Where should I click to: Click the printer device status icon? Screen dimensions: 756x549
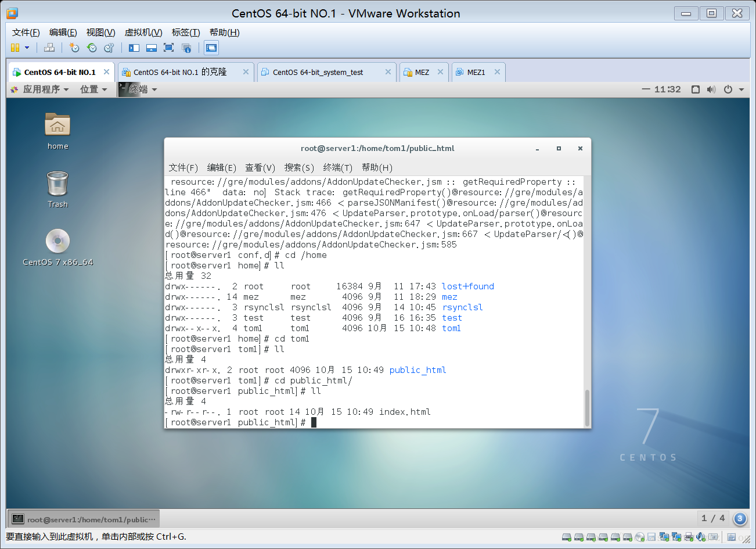point(689,537)
